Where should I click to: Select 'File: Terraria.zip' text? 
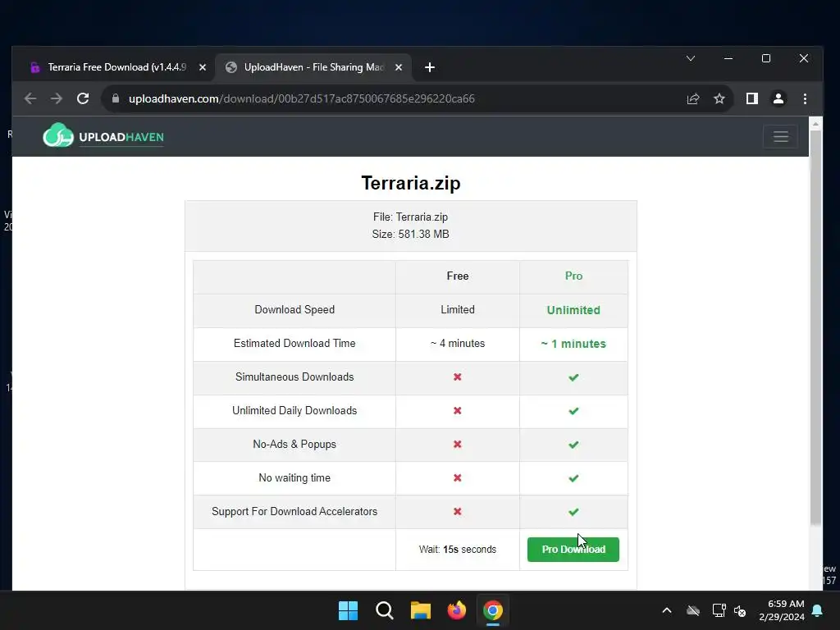(x=410, y=217)
